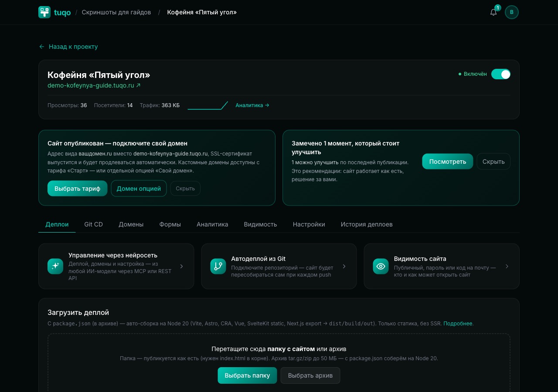Click the tuqo logo icon
The image size is (558, 392).
pyautogui.click(x=44, y=12)
